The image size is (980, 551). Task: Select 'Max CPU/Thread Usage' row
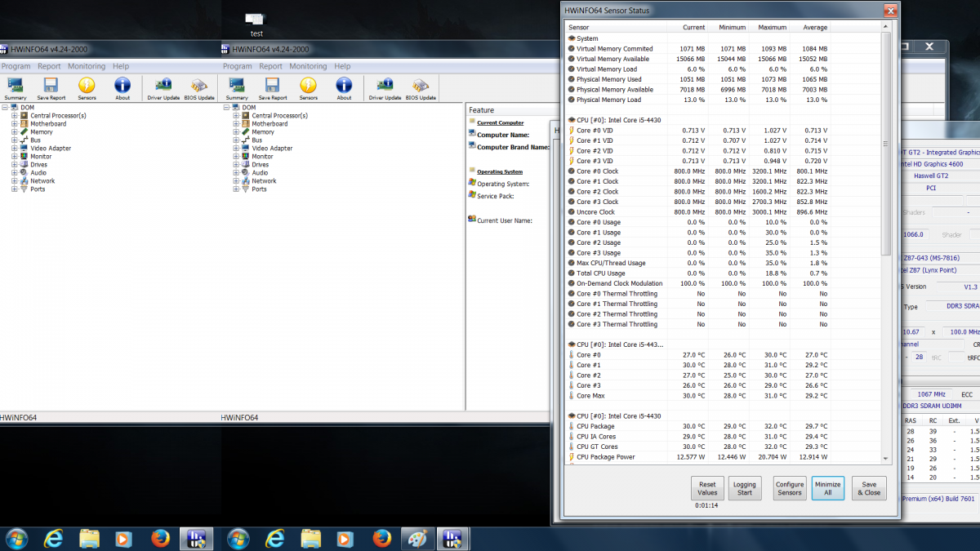click(x=723, y=263)
